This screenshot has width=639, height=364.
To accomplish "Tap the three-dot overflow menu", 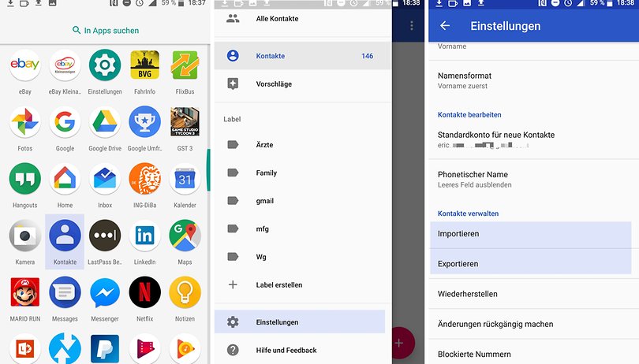I will pyautogui.click(x=412, y=26).
